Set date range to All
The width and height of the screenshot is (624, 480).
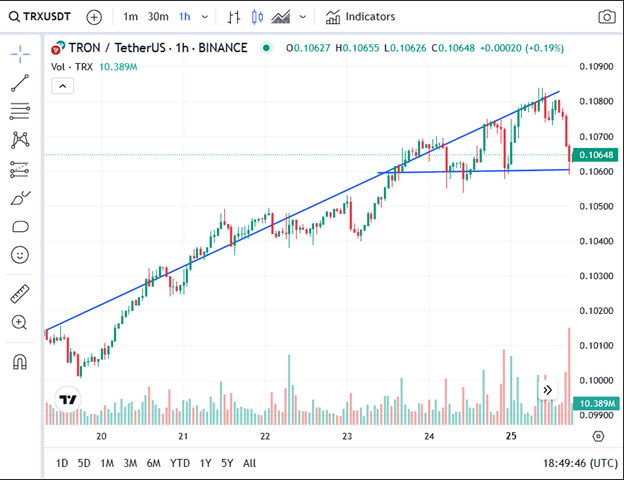(250, 463)
